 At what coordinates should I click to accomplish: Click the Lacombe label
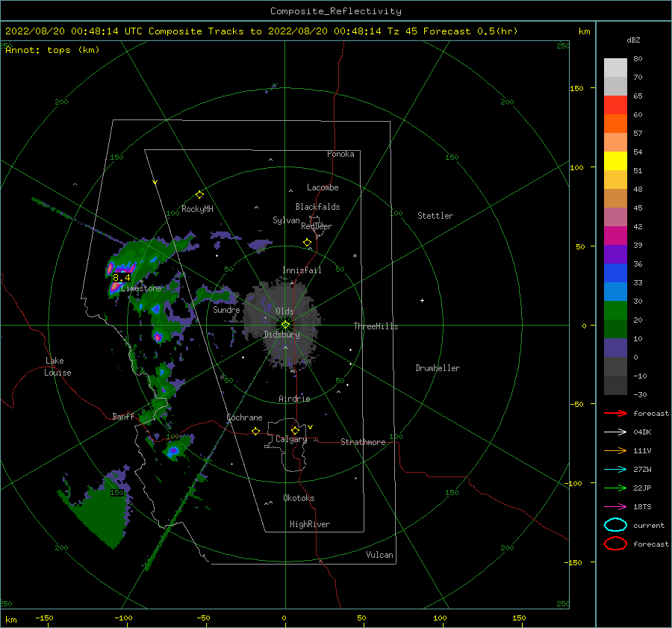tap(323, 187)
